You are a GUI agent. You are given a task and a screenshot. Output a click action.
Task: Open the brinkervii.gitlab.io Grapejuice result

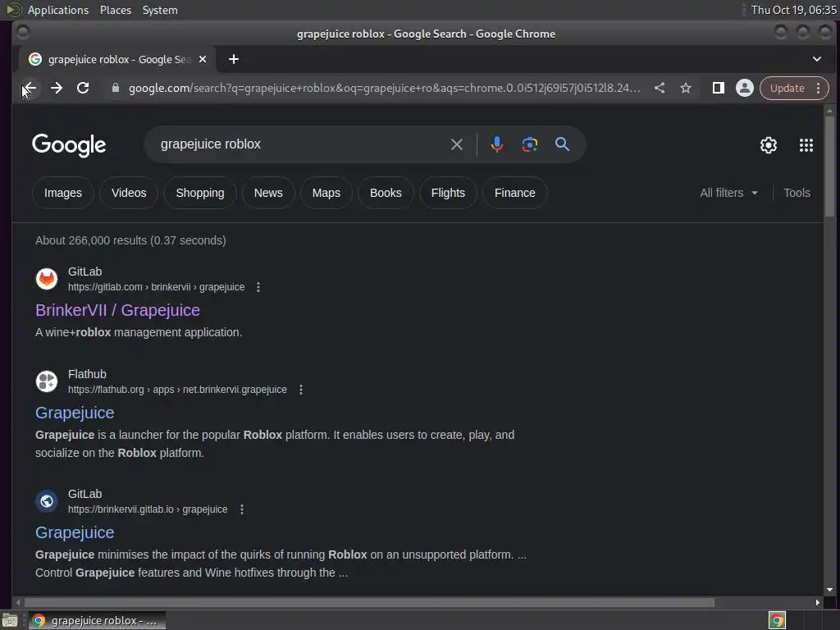[75, 532]
